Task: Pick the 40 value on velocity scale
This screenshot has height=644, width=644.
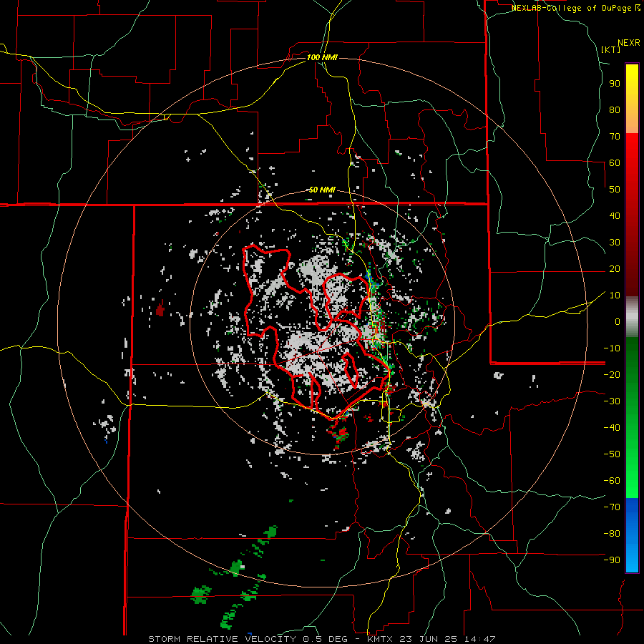Action: point(615,216)
